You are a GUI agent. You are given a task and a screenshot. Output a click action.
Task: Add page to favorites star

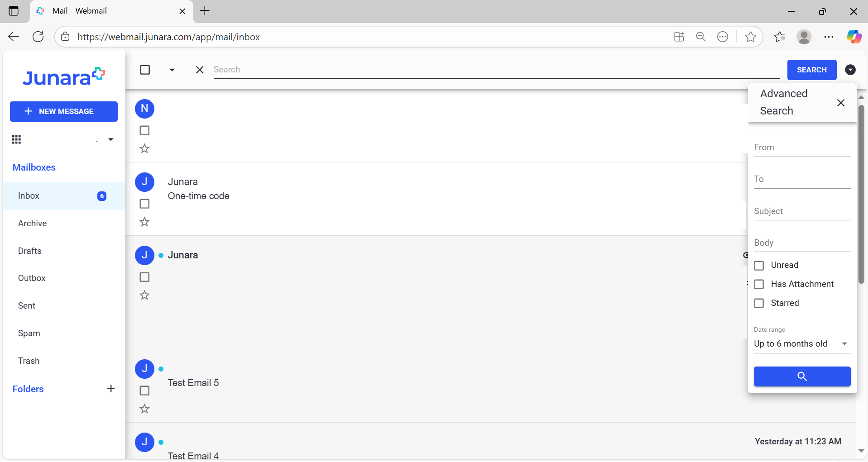coord(750,37)
